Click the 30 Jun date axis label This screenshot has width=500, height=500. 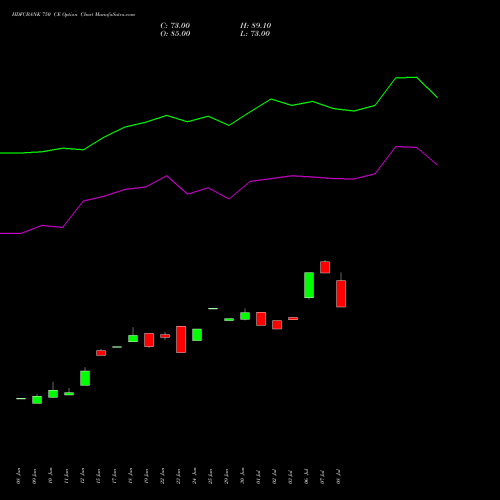coord(243,476)
